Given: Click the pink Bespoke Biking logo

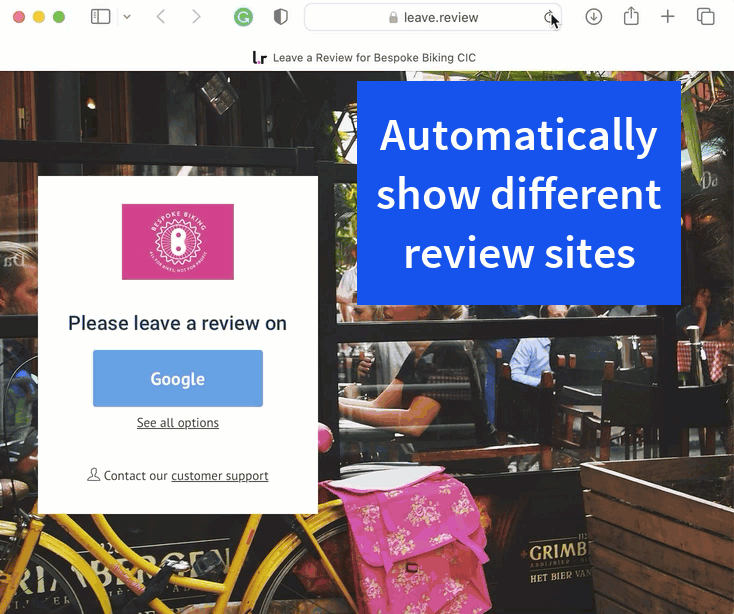Looking at the screenshot, I should [178, 242].
